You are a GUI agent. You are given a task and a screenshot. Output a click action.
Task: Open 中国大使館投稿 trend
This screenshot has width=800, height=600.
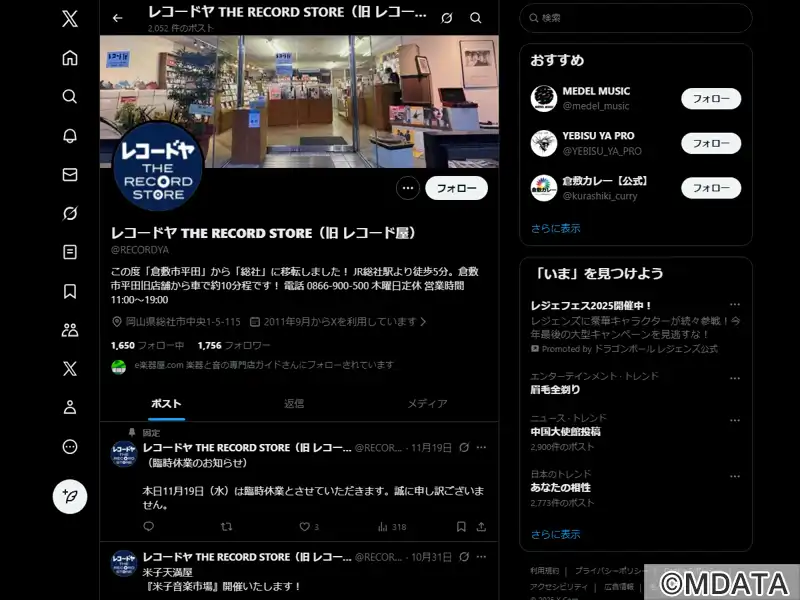tap(565, 432)
